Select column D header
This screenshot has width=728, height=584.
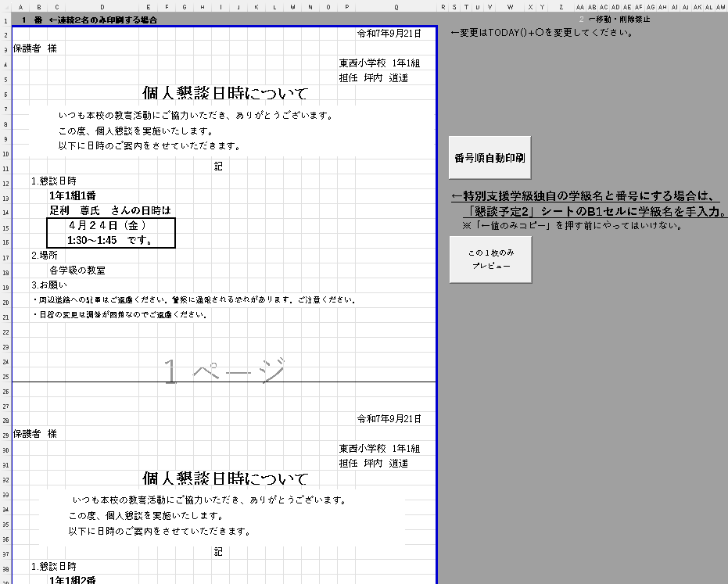point(102,7)
